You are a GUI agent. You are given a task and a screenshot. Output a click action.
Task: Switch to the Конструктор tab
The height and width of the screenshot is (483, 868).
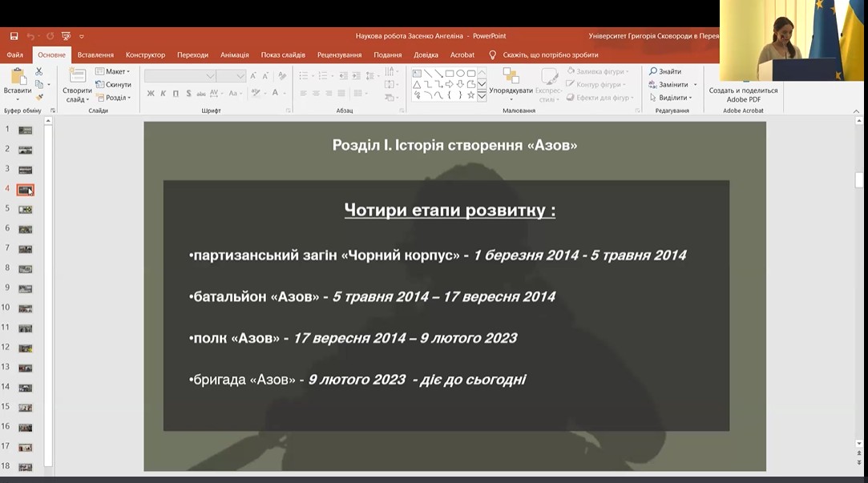[x=146, y=54]
